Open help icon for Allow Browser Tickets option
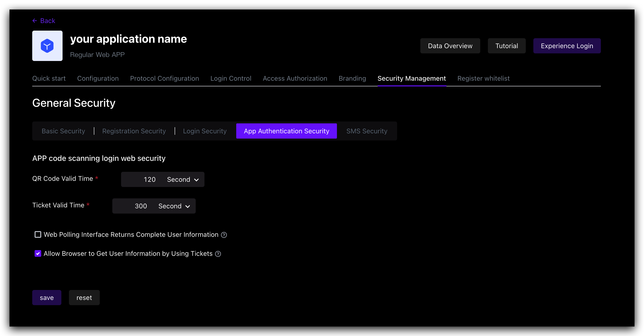Image resolution: width=644 pixels, height=336 pixels. 218,254
